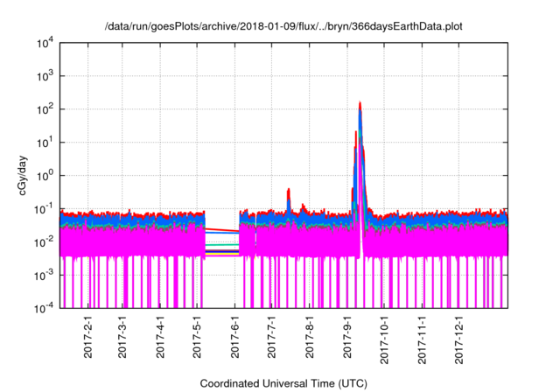The width and height of the screenshot is (560, 392).
Task: Click the 10^0 y-axis tick label
Action: pos(45,176)
